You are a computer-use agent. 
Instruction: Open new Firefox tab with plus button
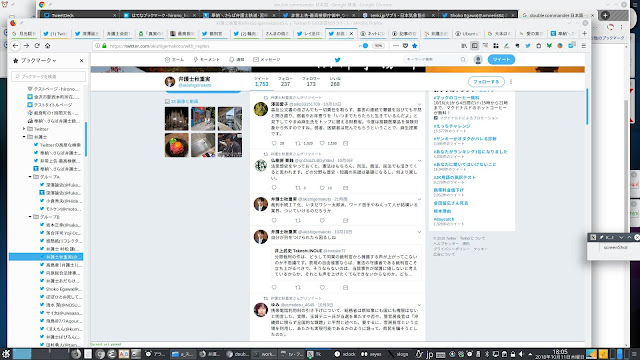584,33
